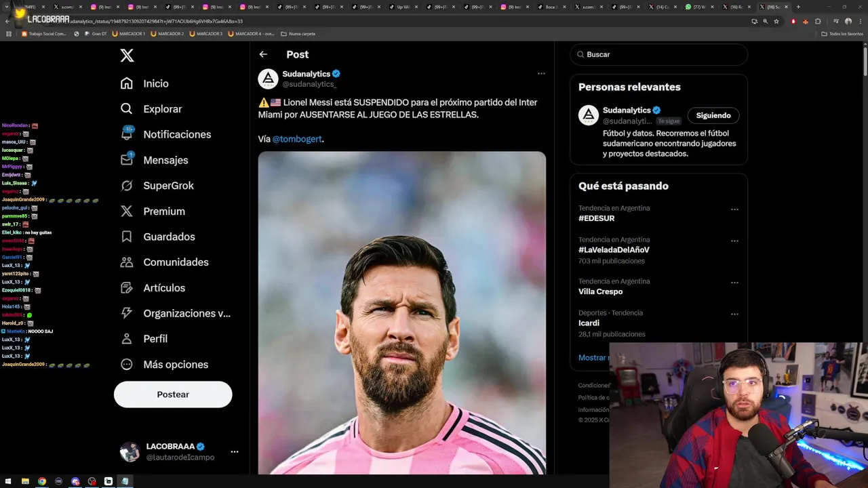Viewport: 868px width, 488px height.
Task: Click the Buscar search field
Action: point(658,54)
